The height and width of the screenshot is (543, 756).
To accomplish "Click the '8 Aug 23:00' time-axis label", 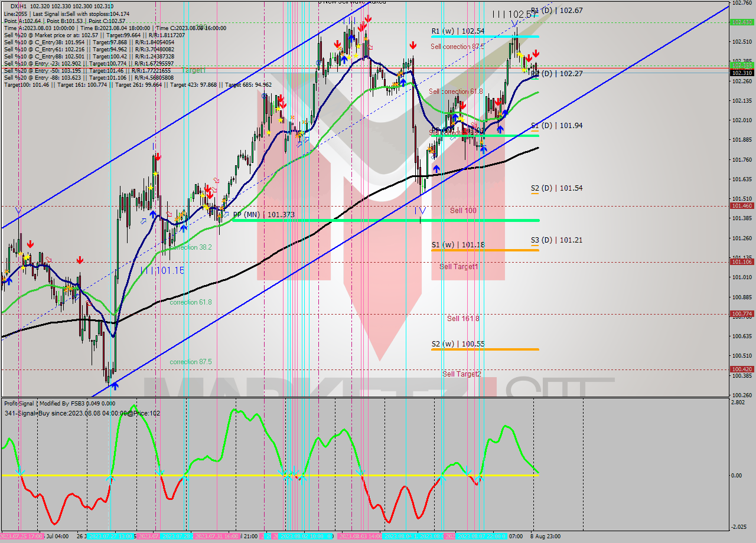I will coord(545,537).
